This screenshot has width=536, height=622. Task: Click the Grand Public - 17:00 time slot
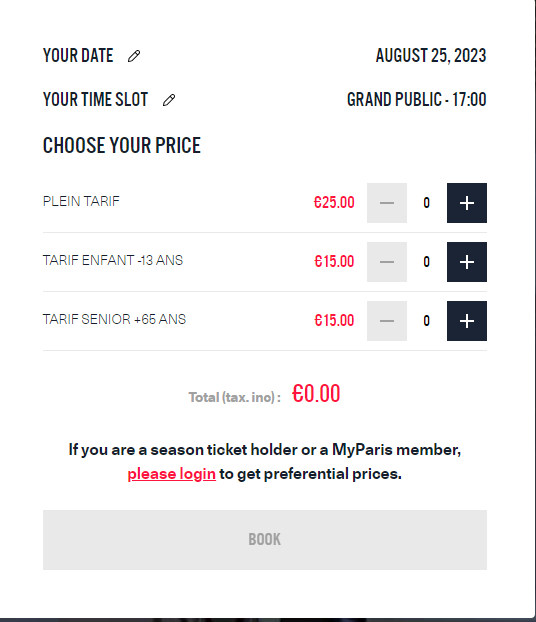[417, 100]
